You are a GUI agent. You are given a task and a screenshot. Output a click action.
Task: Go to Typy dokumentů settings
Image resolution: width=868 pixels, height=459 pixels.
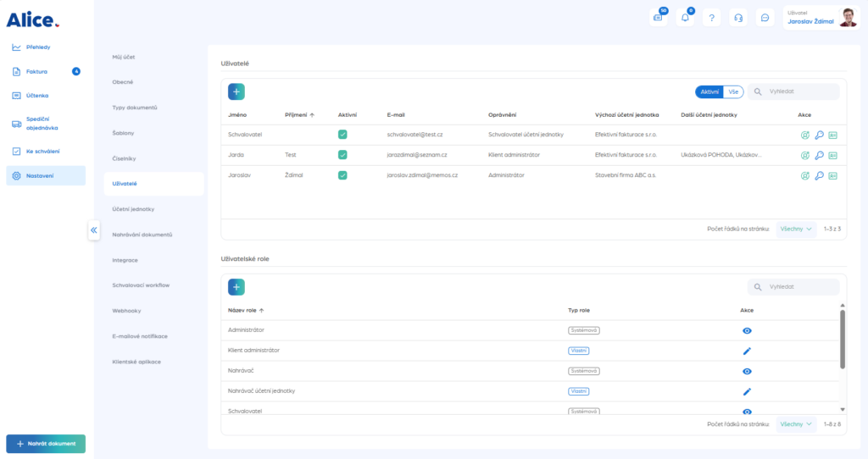pyautogui.click(x=135, y=108)
